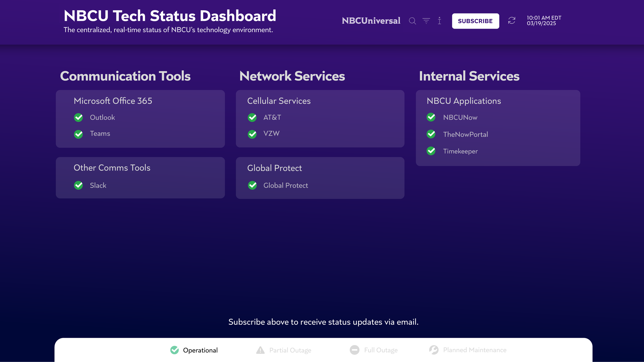
Task: Toggle the Operational status filter
Action: (194, 350)
